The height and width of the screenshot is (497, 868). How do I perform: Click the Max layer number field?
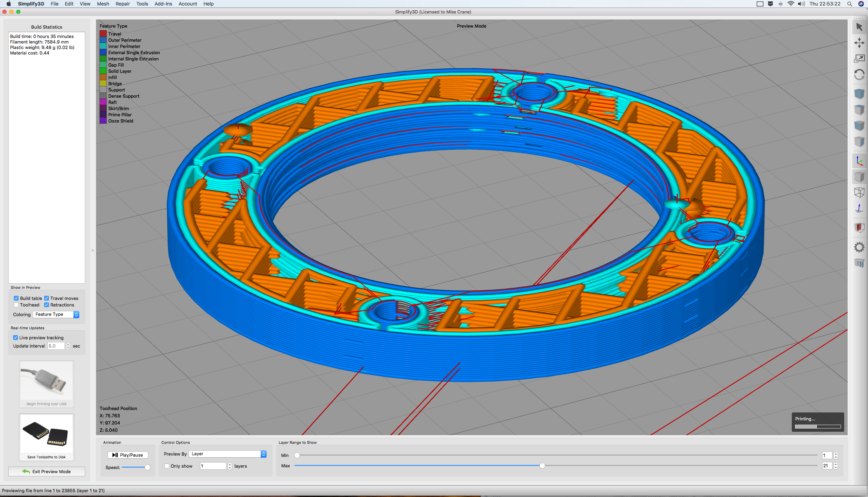pyautogui.click(x=827, y=466)
